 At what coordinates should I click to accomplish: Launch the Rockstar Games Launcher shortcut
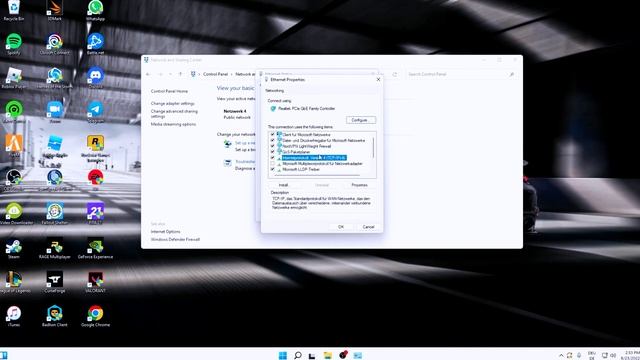tap(95, 149)
